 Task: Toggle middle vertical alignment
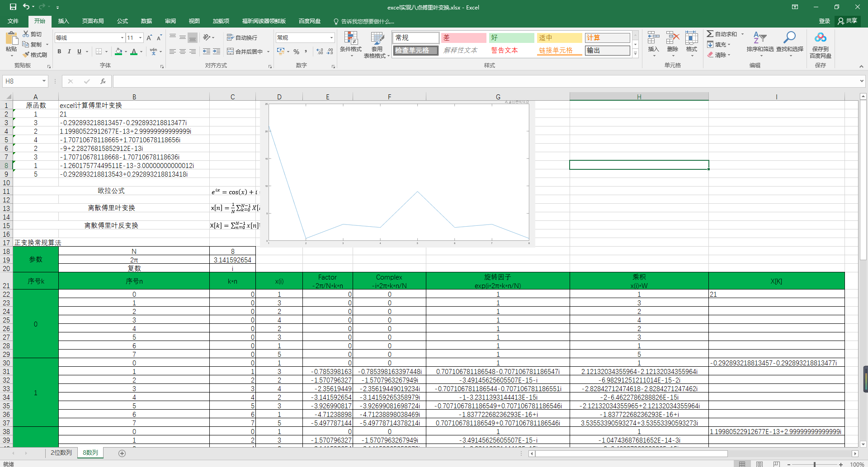point(183,37)
